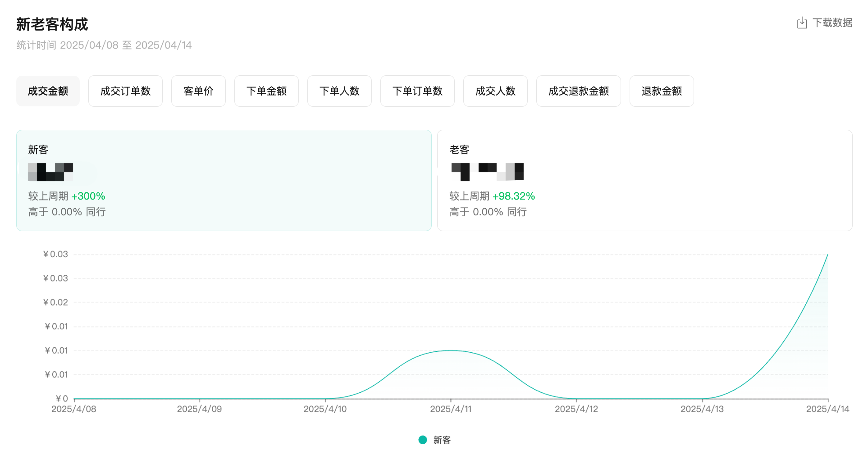Select the 下单金额 tab

coord(266,91)
